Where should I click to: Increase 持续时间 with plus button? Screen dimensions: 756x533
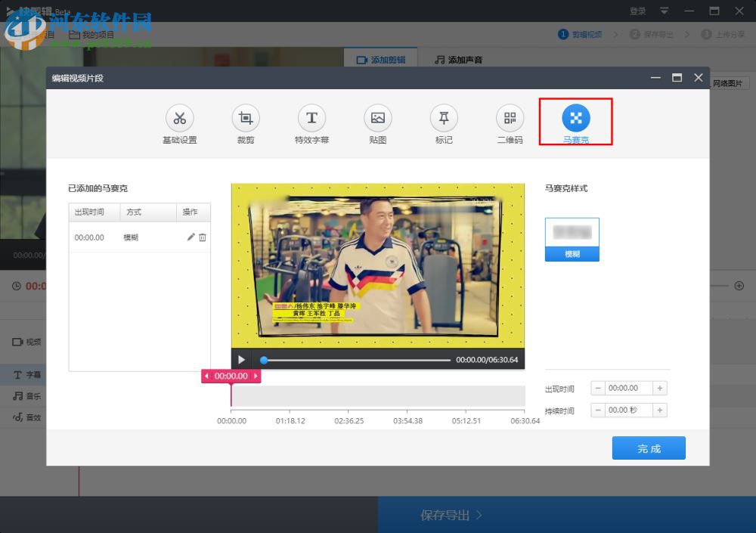pyautogui.click(x=659, y=411)
